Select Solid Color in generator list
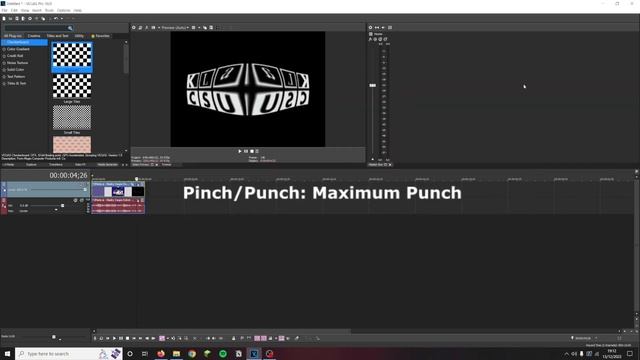The image size is (640, 360). click(16, 70)
